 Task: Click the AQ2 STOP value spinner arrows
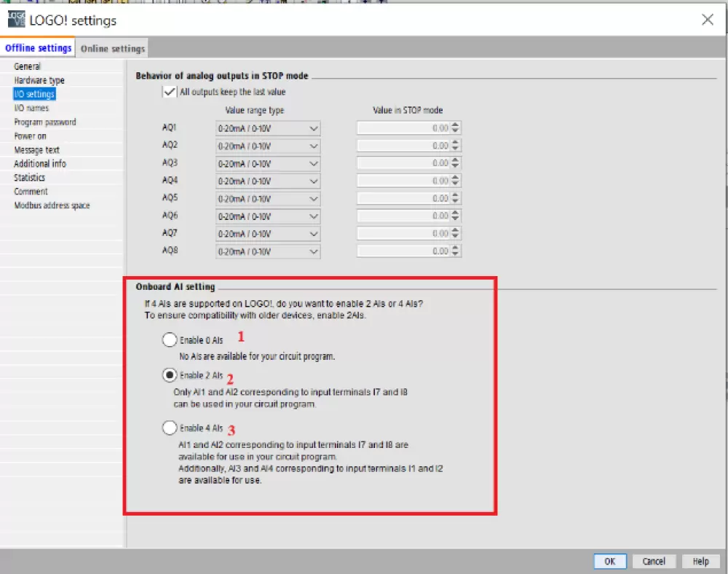(x=455, y=146)
